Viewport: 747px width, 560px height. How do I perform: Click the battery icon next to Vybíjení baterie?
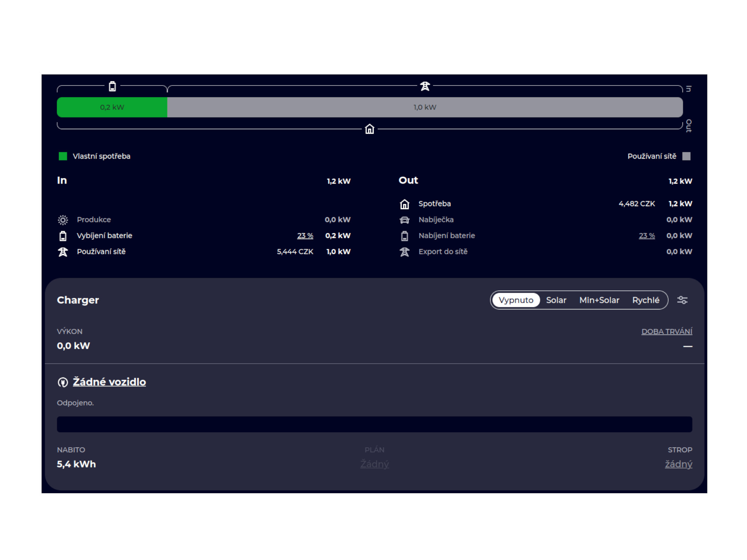tap(63, 236)
